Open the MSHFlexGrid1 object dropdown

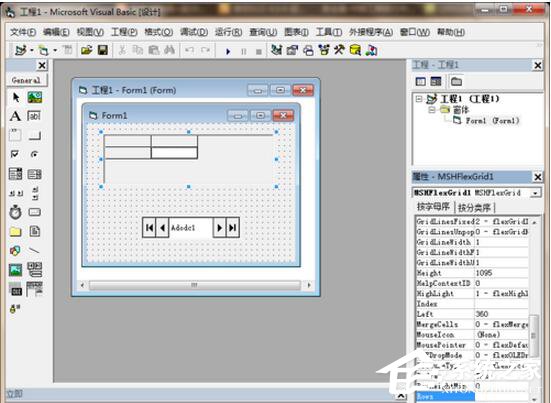pos(535,193)
